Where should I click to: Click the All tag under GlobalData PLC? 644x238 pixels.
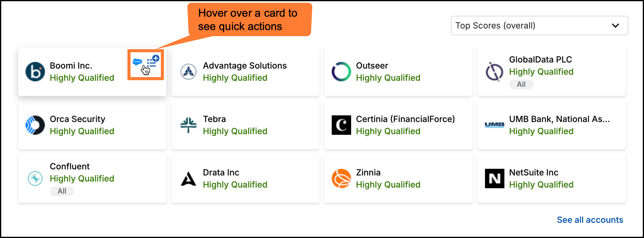click(x=521, y=84)
